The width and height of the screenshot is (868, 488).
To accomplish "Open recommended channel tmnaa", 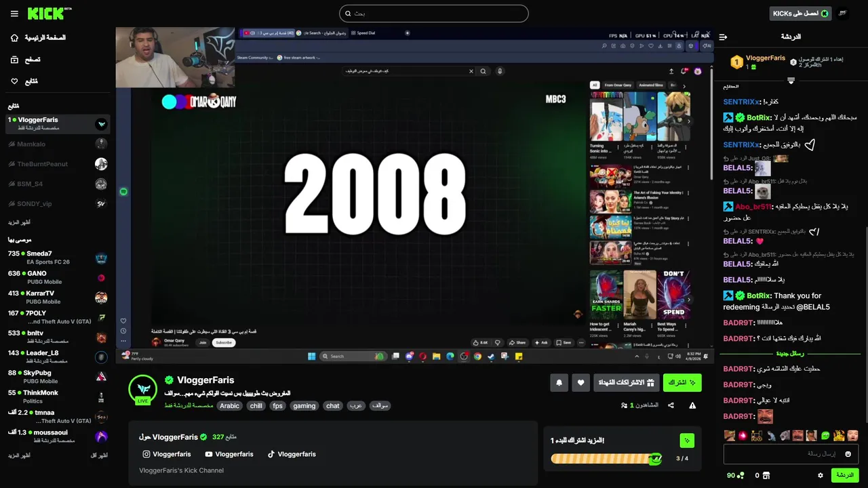I will 57,416.
